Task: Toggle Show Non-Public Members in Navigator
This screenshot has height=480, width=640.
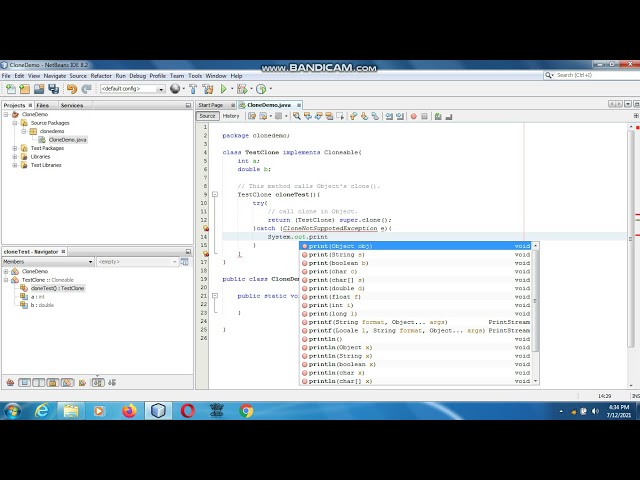Action: click(x=53, y=382)
